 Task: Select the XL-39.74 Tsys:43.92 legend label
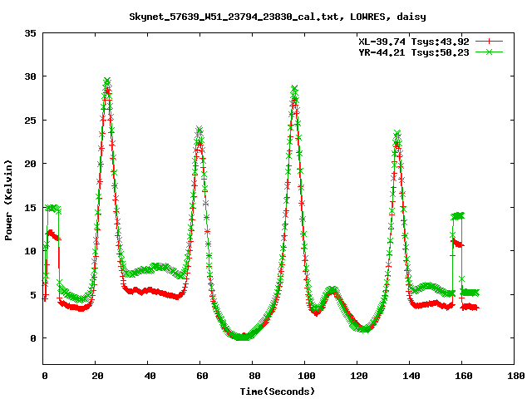point(414,42)
